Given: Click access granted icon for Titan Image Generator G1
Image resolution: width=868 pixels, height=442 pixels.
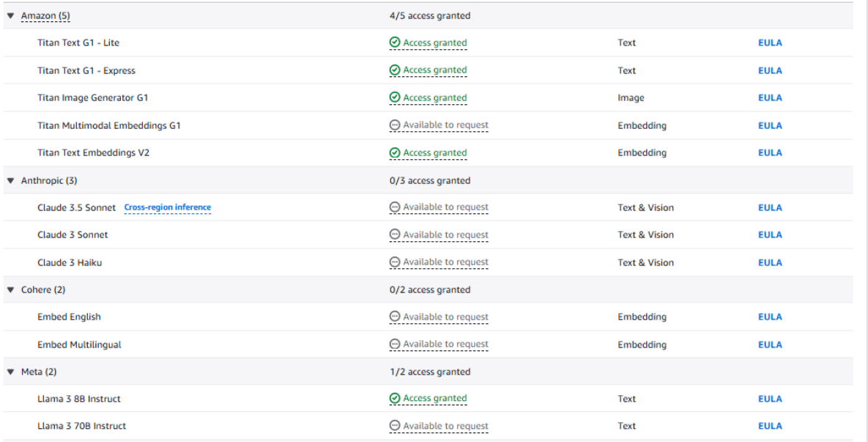Looking at the screenshot, I should tap(395, 97).
